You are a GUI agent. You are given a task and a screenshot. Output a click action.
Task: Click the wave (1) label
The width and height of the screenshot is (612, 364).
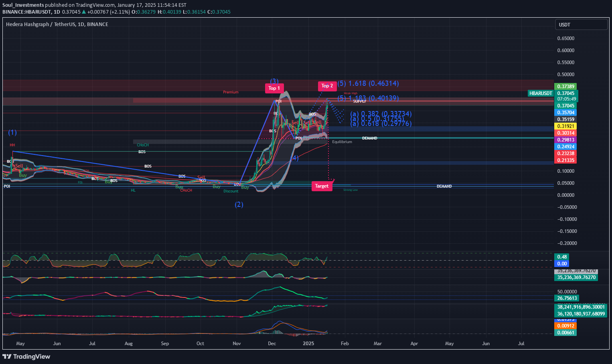[x=12, y=132]
